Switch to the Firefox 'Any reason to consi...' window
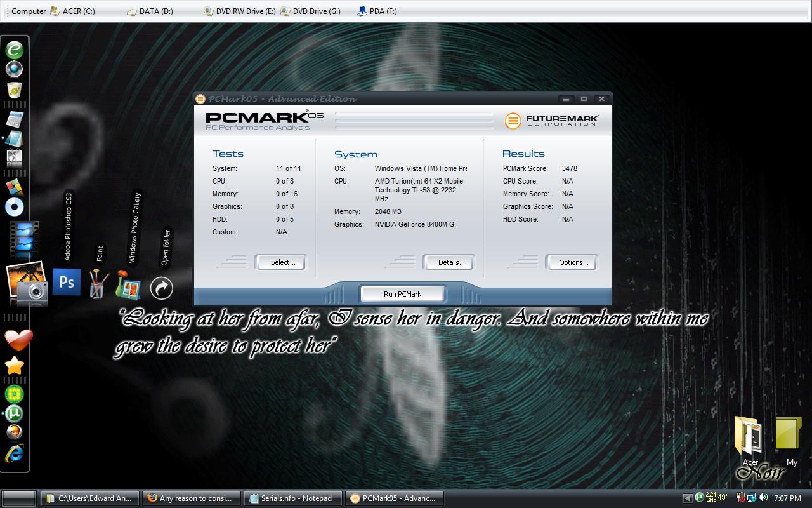This screenshot has width=812, height=508. [x=192, y=498]
